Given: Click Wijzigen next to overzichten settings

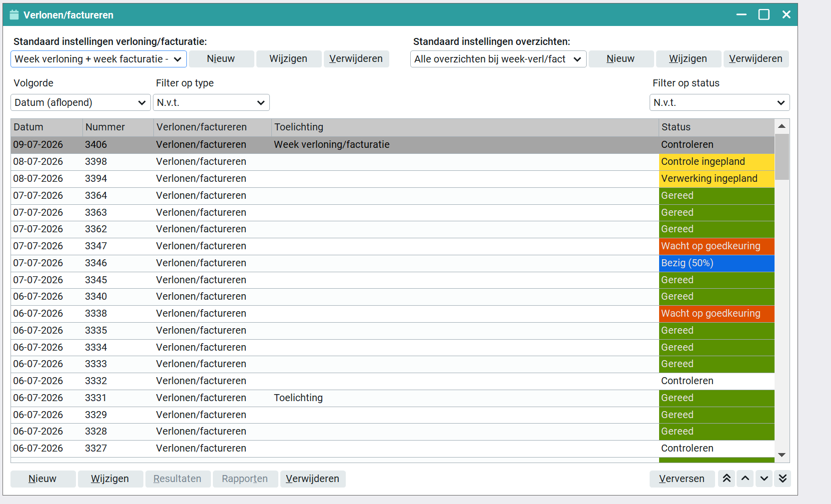Looking at the screenshot, I should pyautogui.click(x=688, y=59).
